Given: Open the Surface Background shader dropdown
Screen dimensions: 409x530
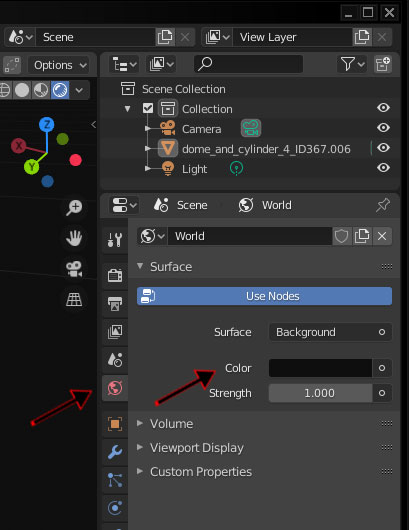Looking at the screenshot, I should (x=330, y=332).
